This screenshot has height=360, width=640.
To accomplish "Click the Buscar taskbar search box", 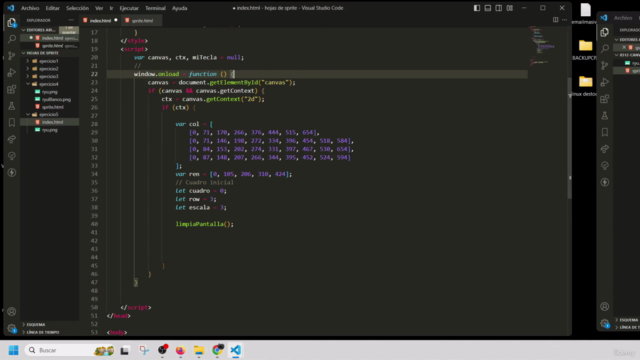I will tap(70, 350).
